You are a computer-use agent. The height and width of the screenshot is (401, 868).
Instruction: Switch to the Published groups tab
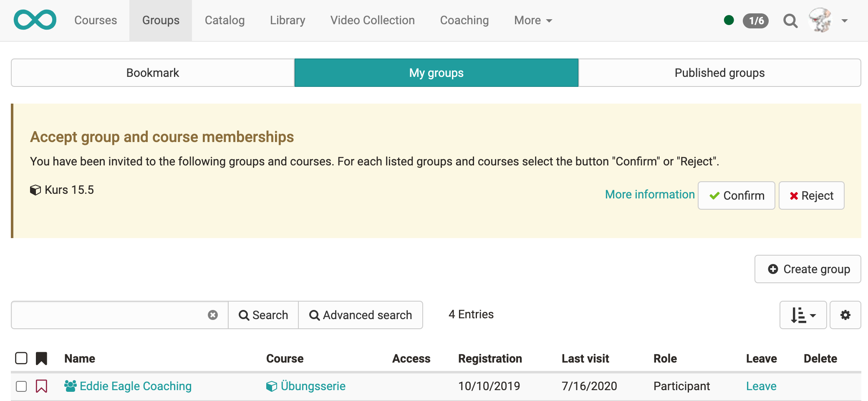pos(719,73)
